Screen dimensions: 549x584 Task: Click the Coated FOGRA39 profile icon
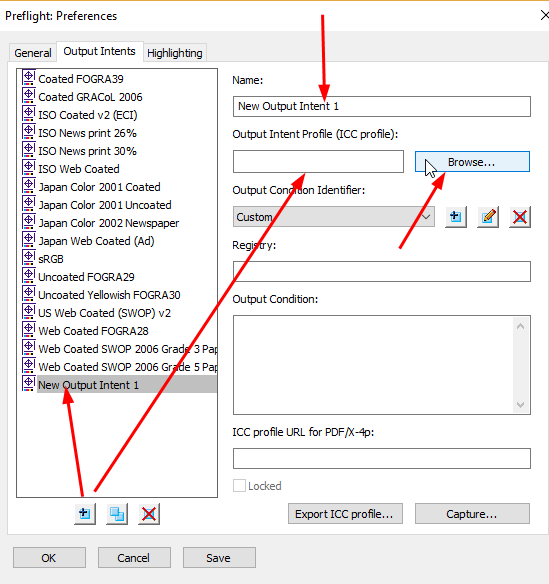(29, 77)
